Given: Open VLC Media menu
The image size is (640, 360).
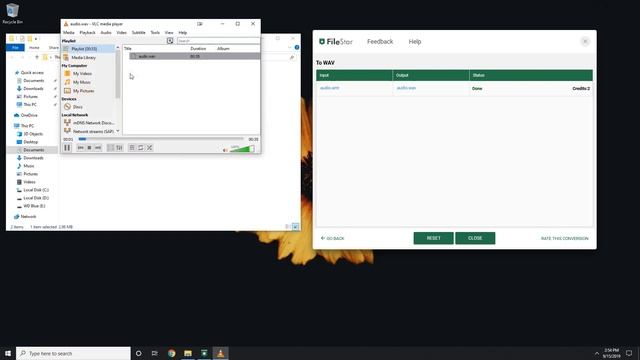Looking at the screenshot, I should (69, 33).
